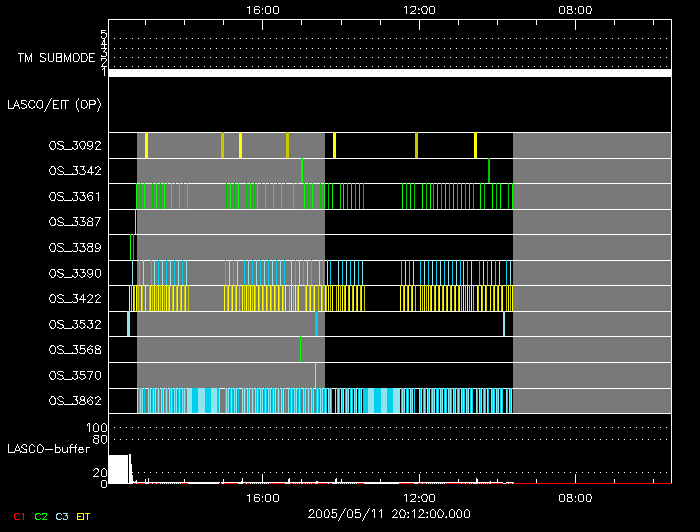700x532 pixels.
Task: Click the OS_3092 row label
Action: (x=75, y=145)
